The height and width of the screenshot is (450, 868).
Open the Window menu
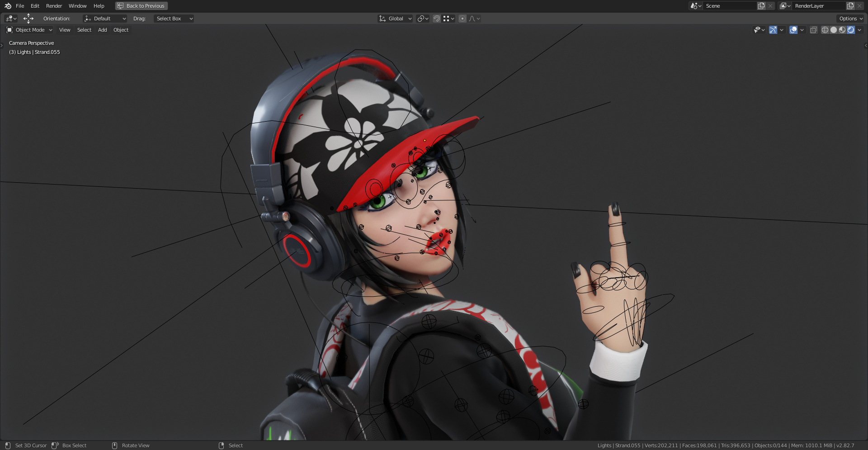(x=77, y=6)
